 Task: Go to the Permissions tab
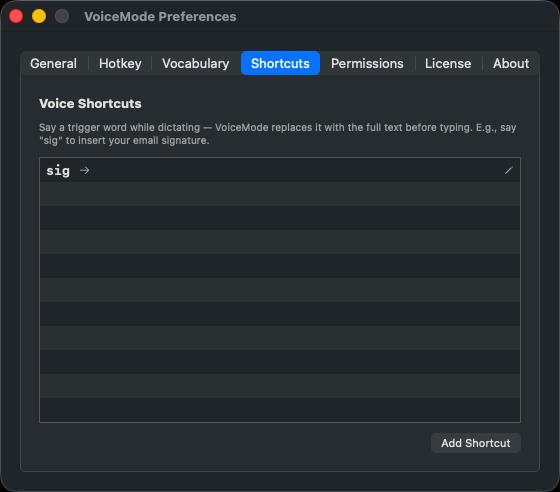coord(367,63)
